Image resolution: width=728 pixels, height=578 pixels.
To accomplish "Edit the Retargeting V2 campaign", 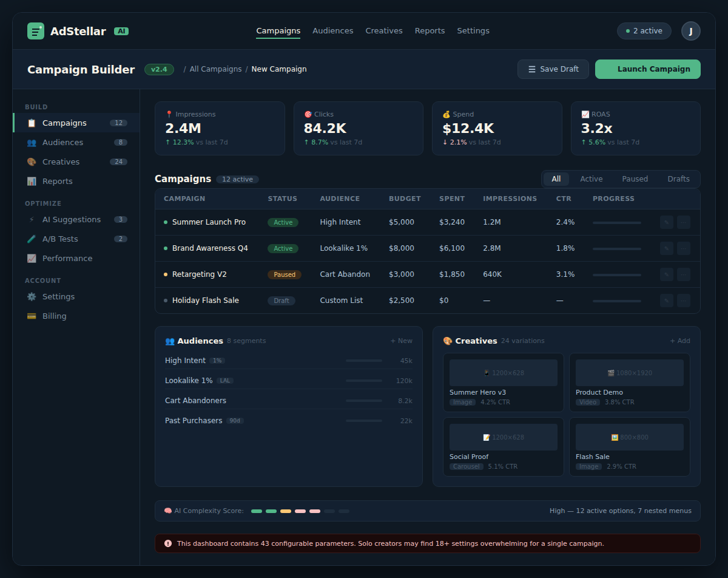I will point(667,274).
